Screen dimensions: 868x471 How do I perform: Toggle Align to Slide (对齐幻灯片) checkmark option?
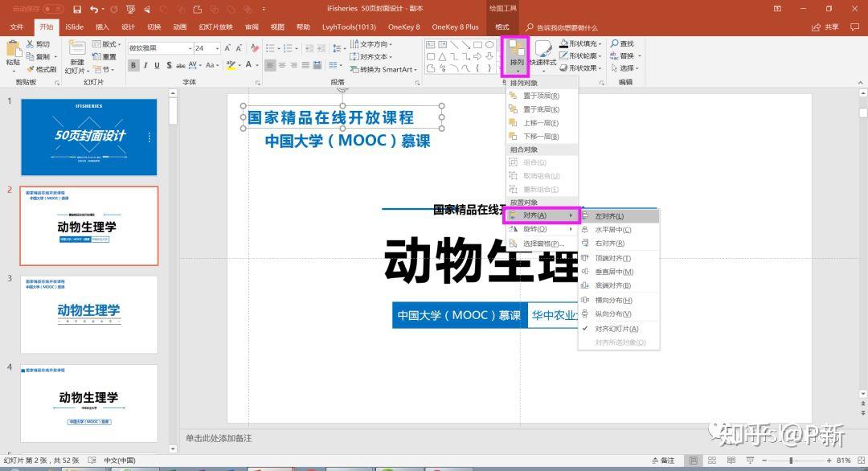(x=619, y=329)
